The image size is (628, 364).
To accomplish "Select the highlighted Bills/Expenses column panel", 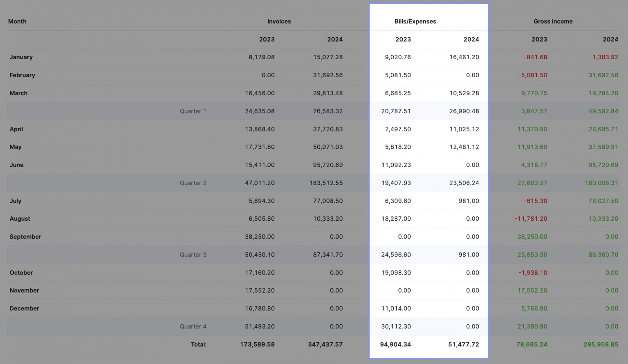I will 429,181.
